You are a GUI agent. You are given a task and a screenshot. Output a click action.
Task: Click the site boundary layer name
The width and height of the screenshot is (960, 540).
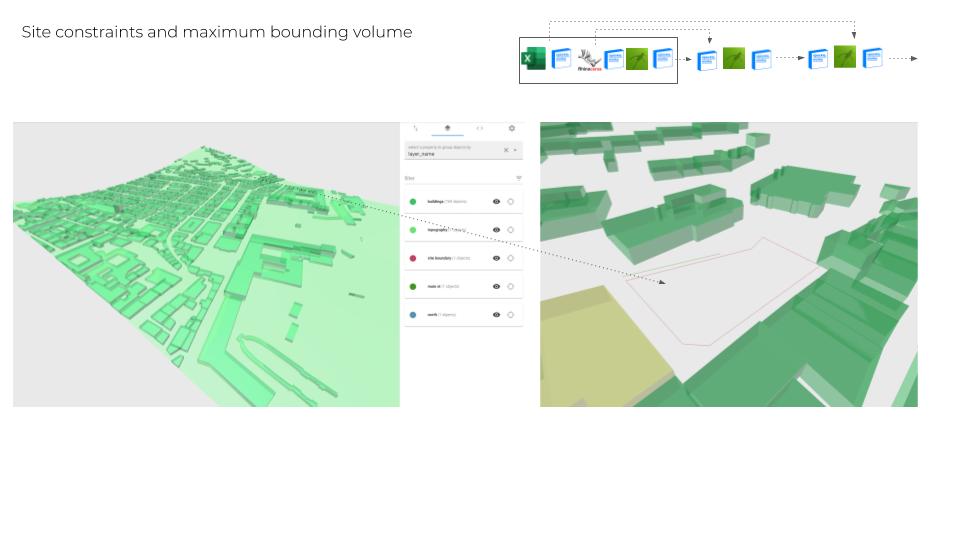pyautogui.click(x=438, y=258)
